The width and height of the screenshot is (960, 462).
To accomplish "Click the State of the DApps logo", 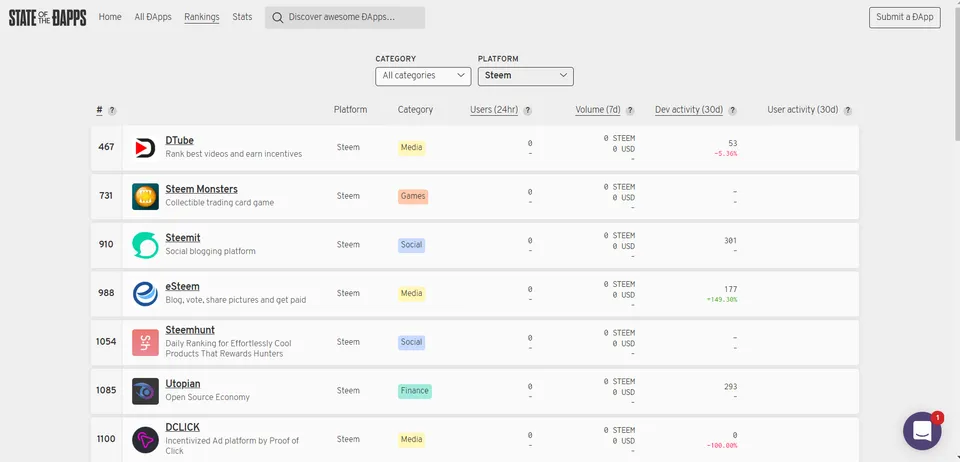I will [47, 17].
